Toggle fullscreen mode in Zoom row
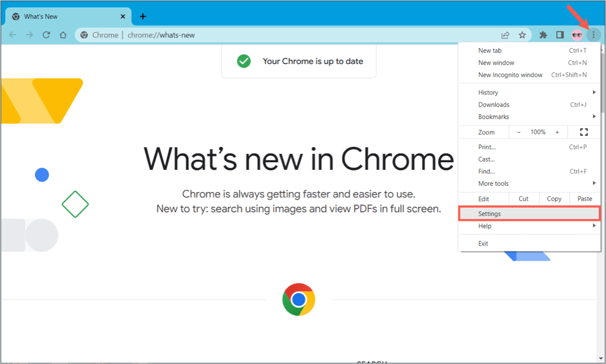 tap(584, 132)
